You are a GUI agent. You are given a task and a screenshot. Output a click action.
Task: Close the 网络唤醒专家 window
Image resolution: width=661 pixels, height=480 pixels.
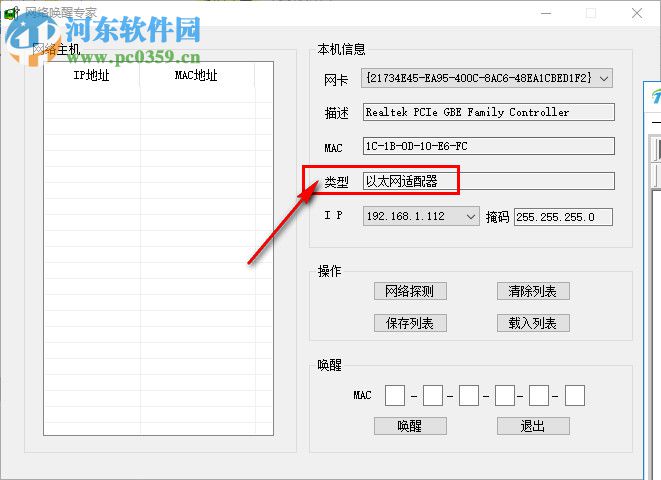tap(637, 13)
